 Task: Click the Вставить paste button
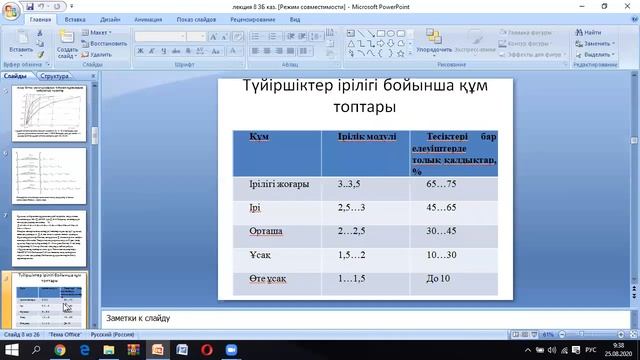coord(21,43)
